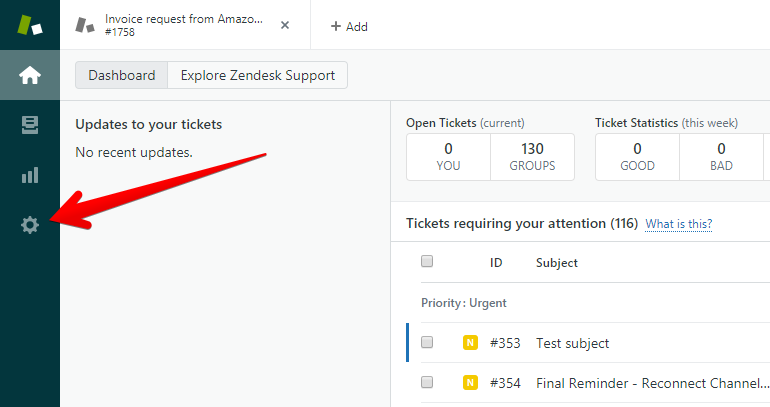The height and width of the screenshot is (407, 770).
Task: Switch to the Dashboard tab
Action: pos(122,75)
